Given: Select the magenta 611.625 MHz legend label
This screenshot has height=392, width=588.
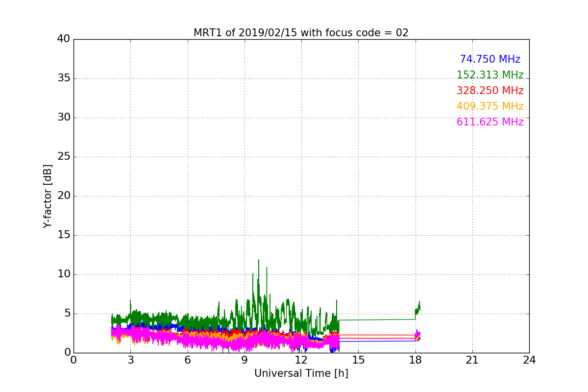Looking at the screenshot, I should tap(490, 122).
